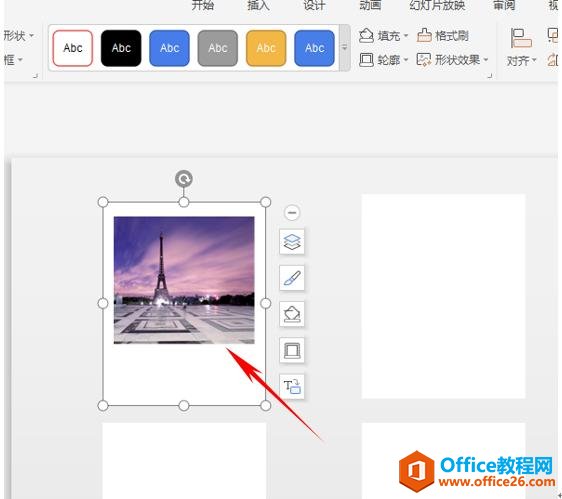Expand the Shape Effects (形状效果) menu

452,60
